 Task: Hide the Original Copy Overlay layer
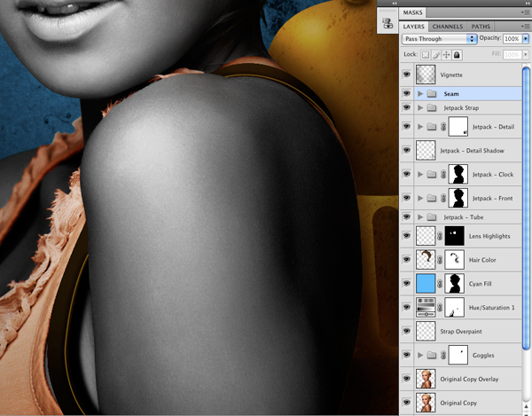click(406, 379)
